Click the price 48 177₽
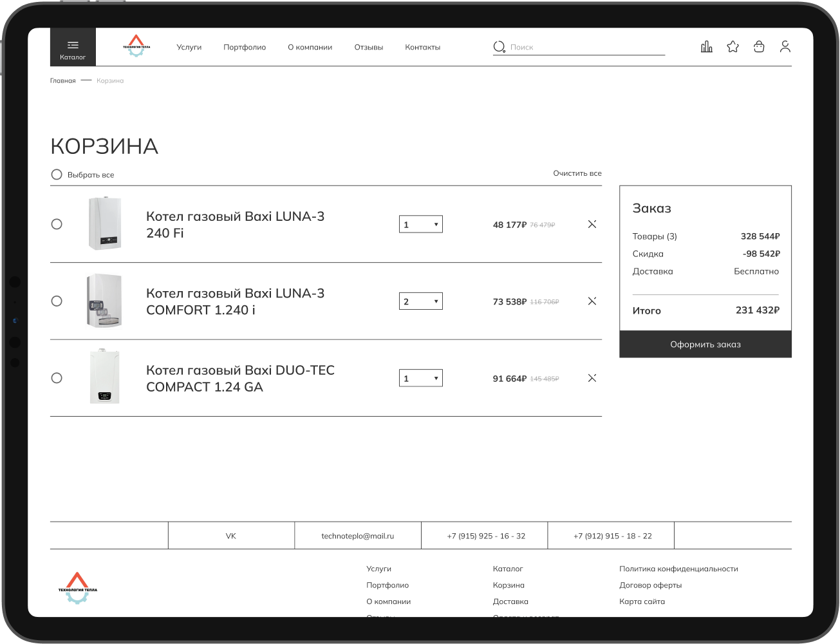Screen dimensions: 840x644 (x=510, y=225)
